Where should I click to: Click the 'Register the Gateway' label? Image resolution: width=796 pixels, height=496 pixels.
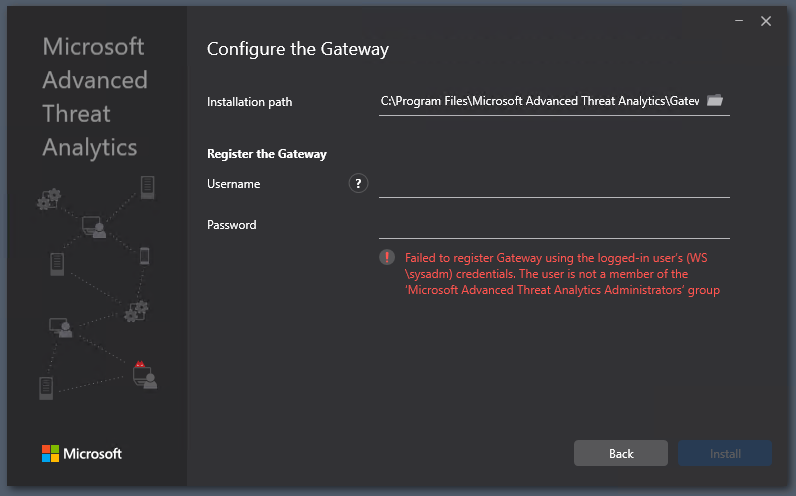267,154
